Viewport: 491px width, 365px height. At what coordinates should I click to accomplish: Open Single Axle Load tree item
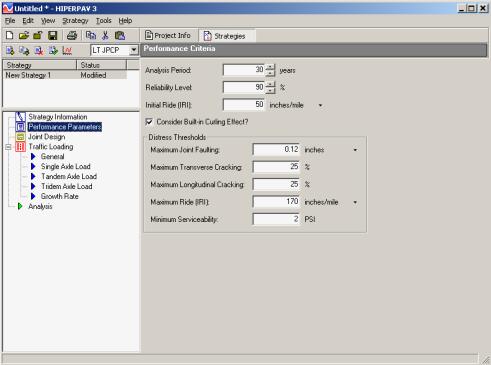coord(66,166)
